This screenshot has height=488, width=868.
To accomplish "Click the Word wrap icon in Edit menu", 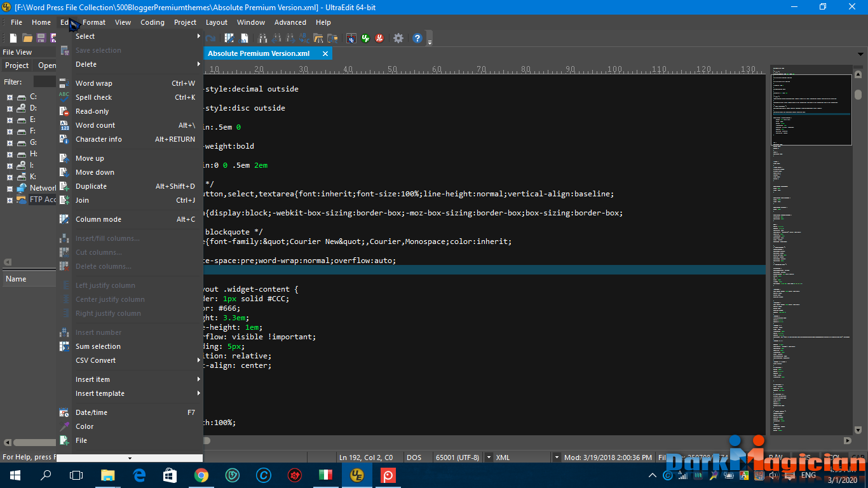I will 64,83.
